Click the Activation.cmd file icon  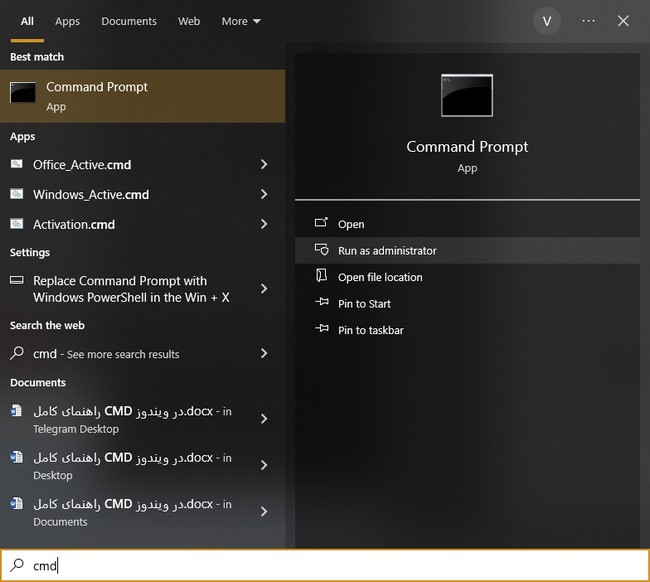[17, 224]
